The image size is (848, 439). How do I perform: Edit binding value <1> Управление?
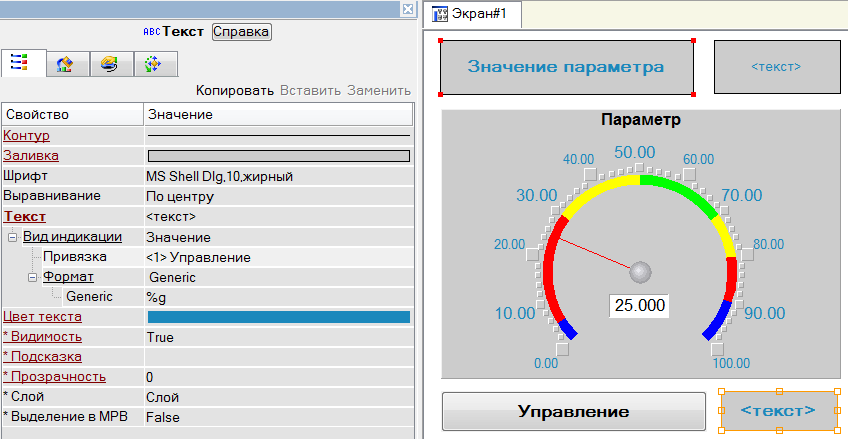click(x=198, y=258)
